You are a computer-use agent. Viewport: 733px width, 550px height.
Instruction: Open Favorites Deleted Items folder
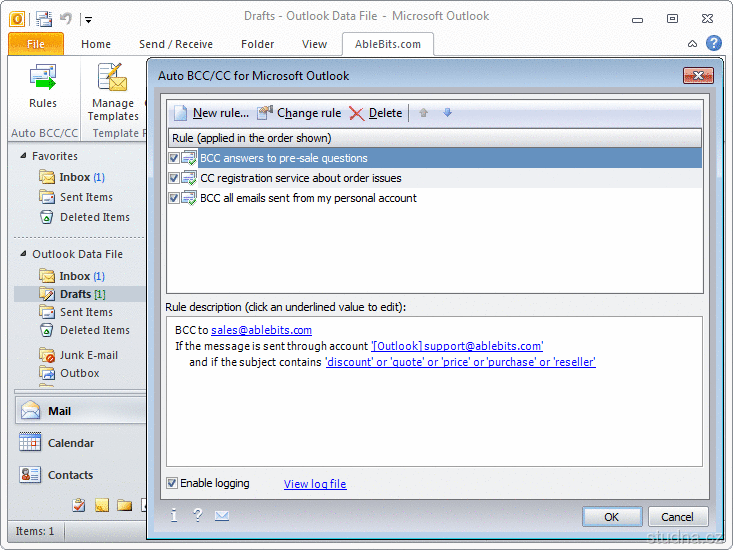coord(85,217)
